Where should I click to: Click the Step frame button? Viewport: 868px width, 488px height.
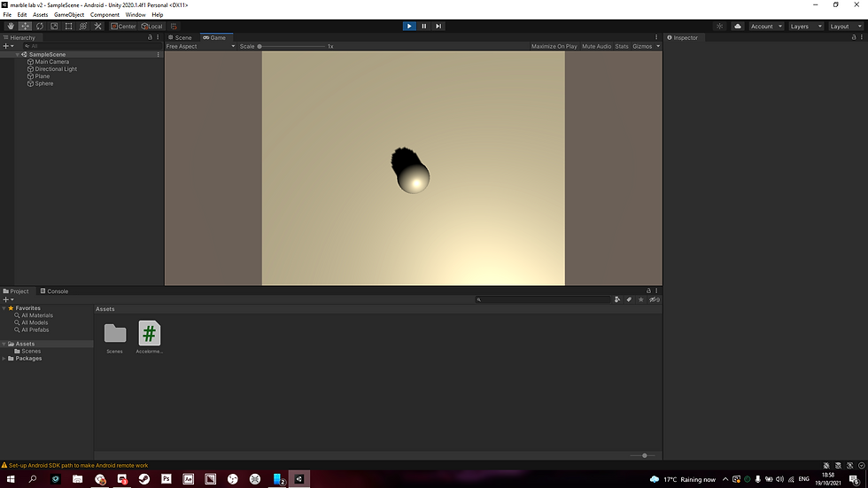438,26
